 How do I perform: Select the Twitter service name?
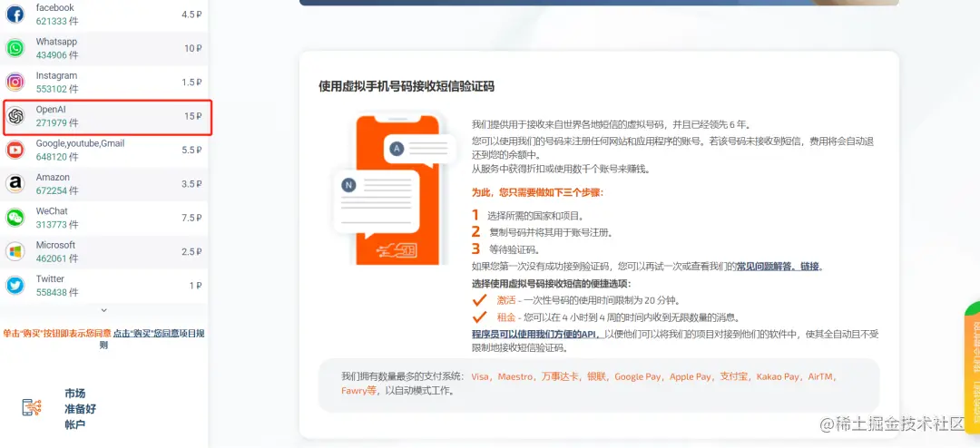(x=50, y=278)
